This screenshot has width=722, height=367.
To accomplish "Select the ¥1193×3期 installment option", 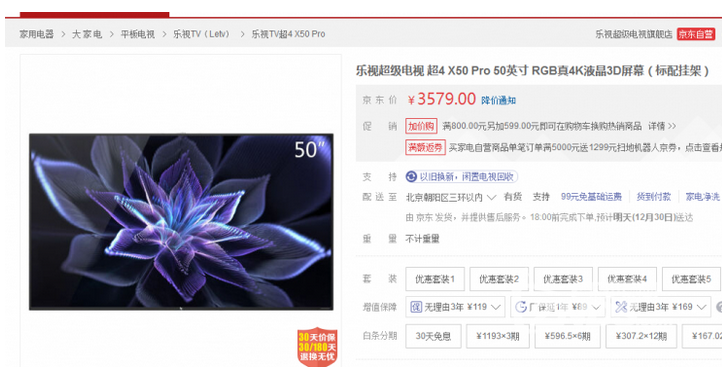I will click(498, 336).
